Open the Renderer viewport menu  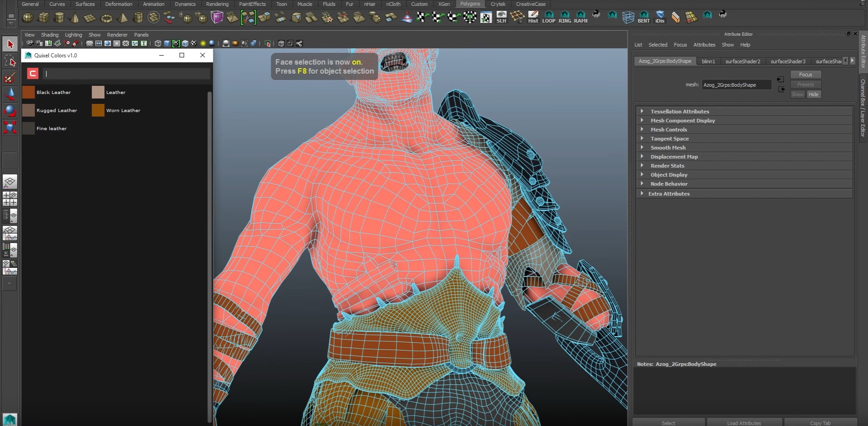(117, 35)
